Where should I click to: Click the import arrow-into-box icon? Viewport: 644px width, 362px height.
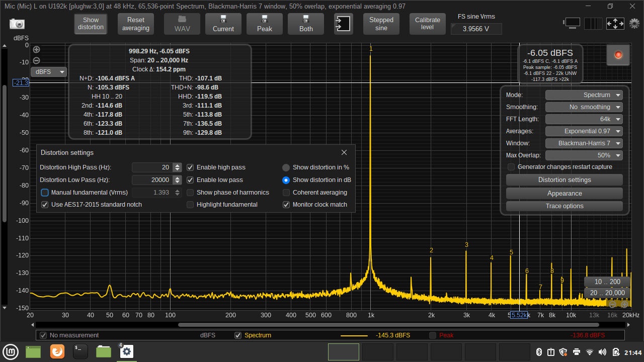click(343, 24)
